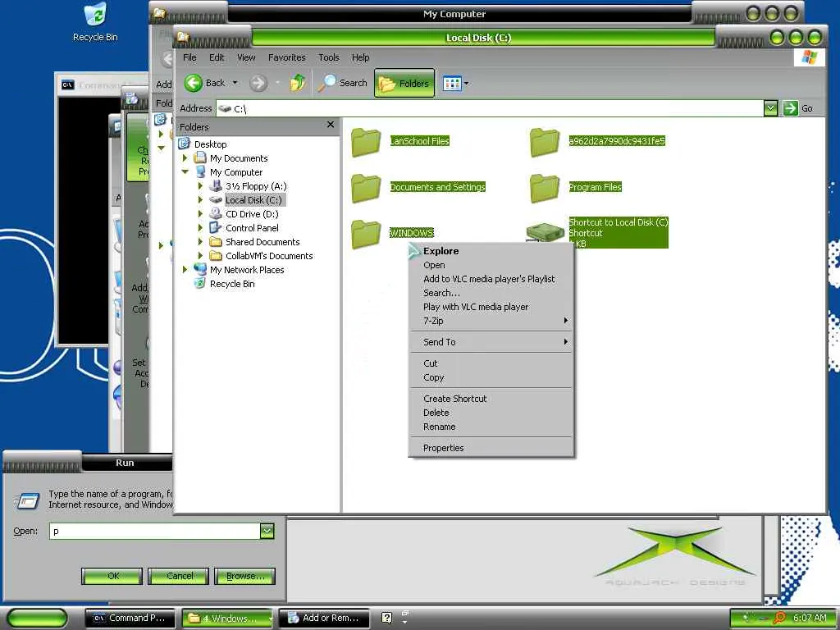The image size is (840, 630).
Task: Click the Search magnifier button
Action: click(x=342, y=83)
